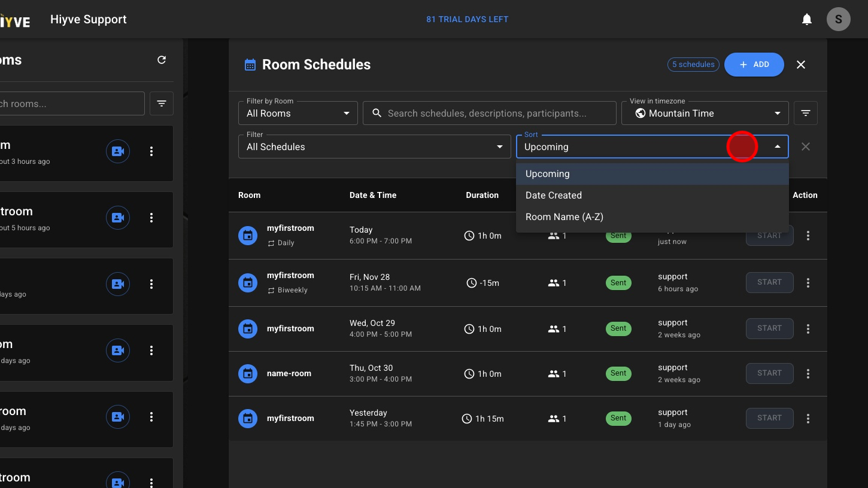Viewport: 868px width, 488px height.
Task: Click the ADD schedule button
Action: pyautogui.click(x=754, y=65)
